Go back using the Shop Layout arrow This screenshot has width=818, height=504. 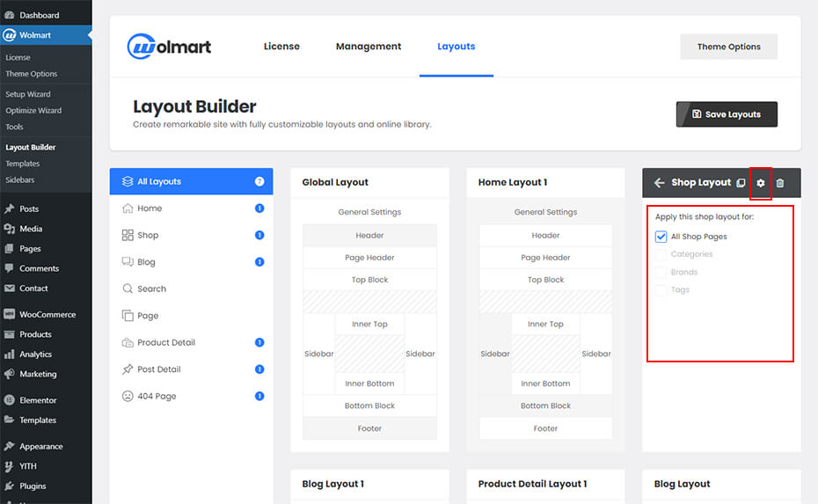660,183
